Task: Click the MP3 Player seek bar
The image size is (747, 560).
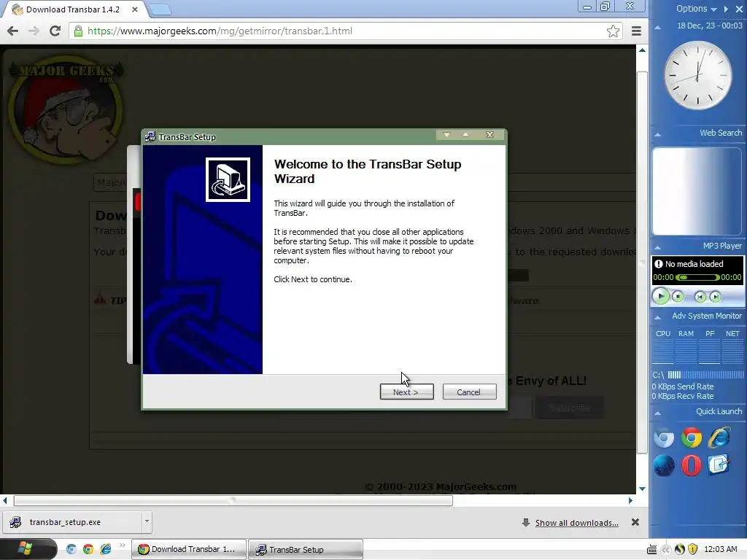Action: point(697,277)
